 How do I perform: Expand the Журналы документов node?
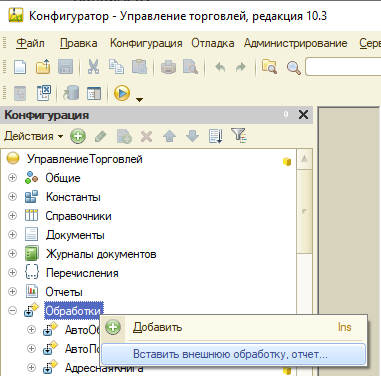12,254
